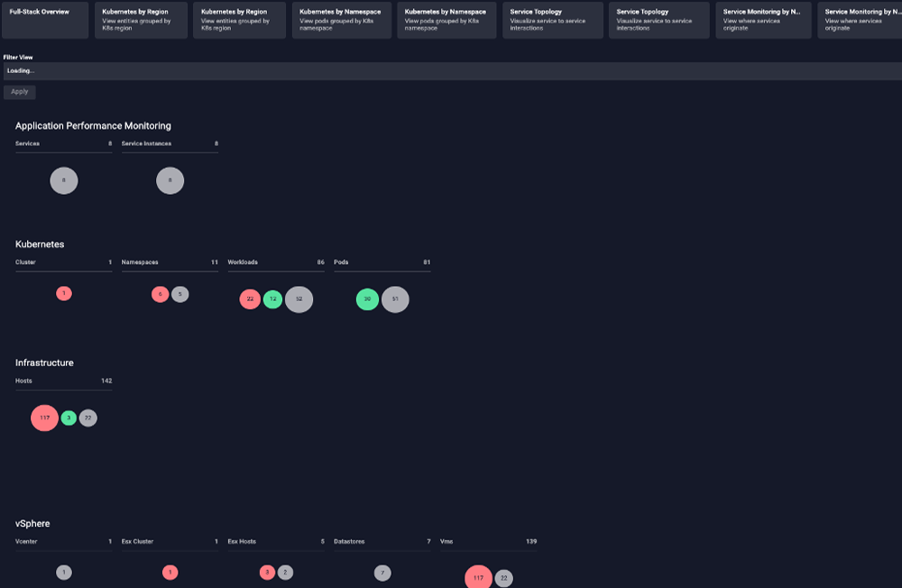Select the gray bubble under Services

point(64,180)
